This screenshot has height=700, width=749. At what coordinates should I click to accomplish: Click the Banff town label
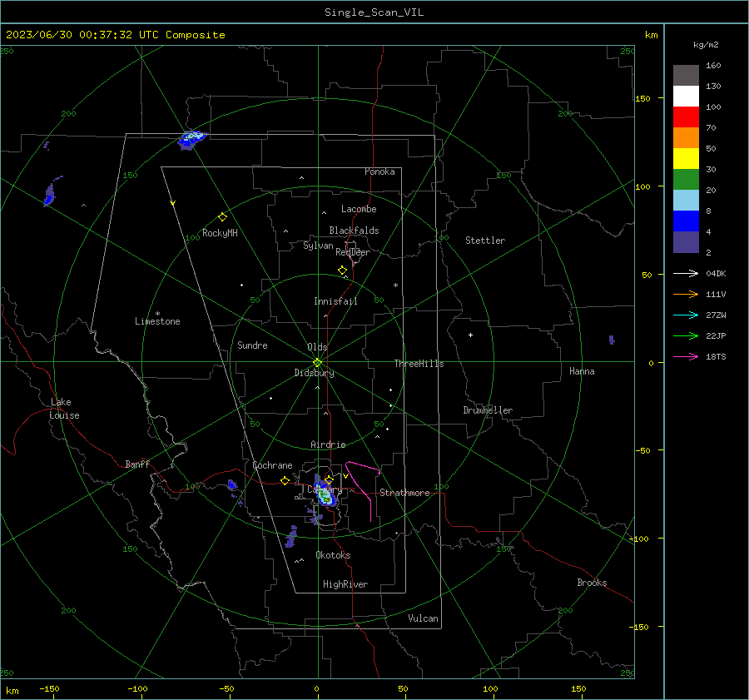tap(137, 464)
